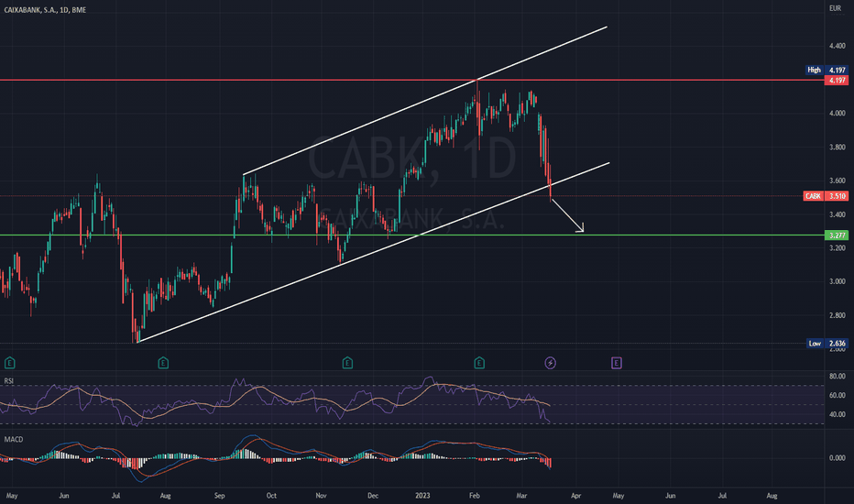
Task: Click the RSI 60.00 scale value
Action: pyautogui.click(x=838, y=396)
